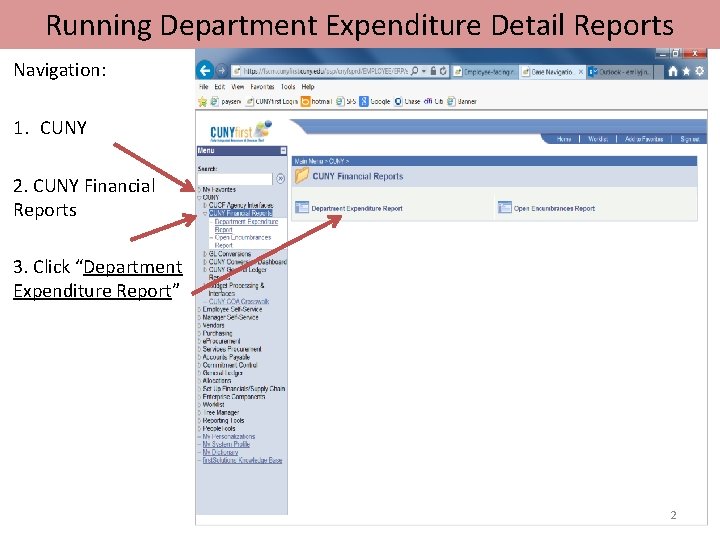The height and width of the screenshot is (540, 720).
Task: Close the Case Navigation browser tab
Action: tap(580, 72)
